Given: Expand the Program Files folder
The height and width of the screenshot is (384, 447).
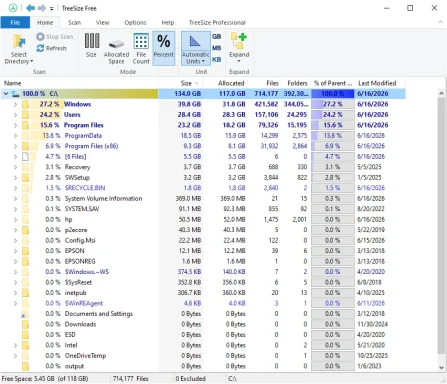Looking at the screenshot, I should point(15,125).
